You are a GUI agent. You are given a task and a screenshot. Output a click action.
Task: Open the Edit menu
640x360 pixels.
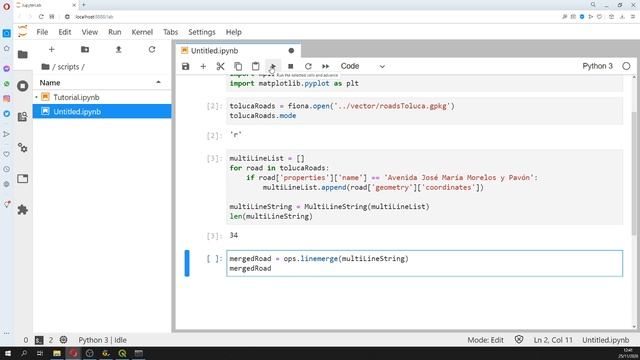pos(64,32)
